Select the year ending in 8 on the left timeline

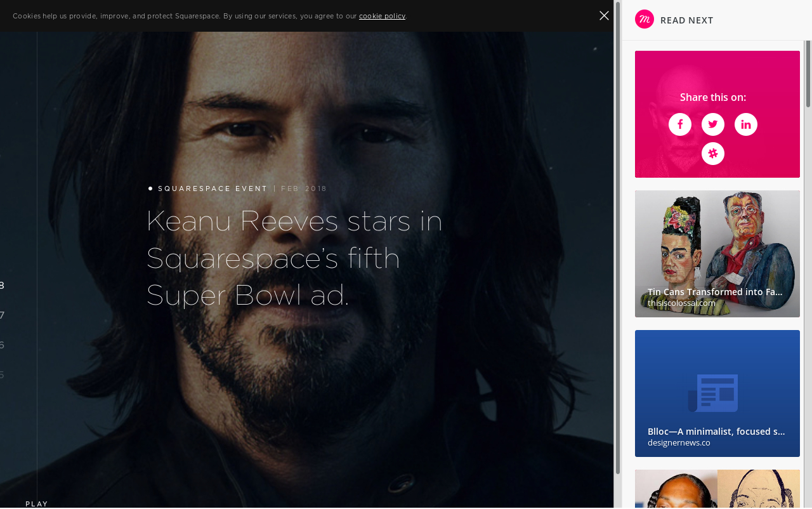(x=2, y=286)
